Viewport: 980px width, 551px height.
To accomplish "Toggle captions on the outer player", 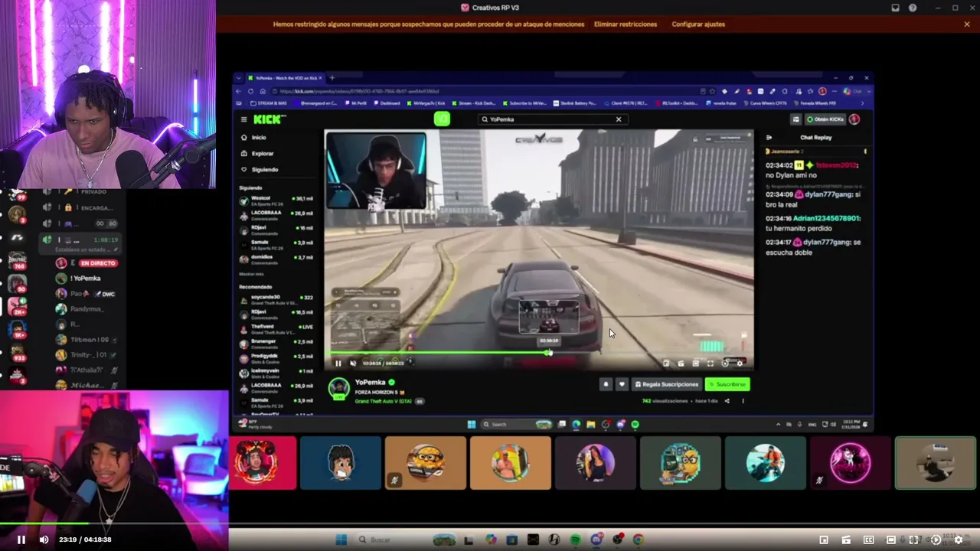I will 868,540.
